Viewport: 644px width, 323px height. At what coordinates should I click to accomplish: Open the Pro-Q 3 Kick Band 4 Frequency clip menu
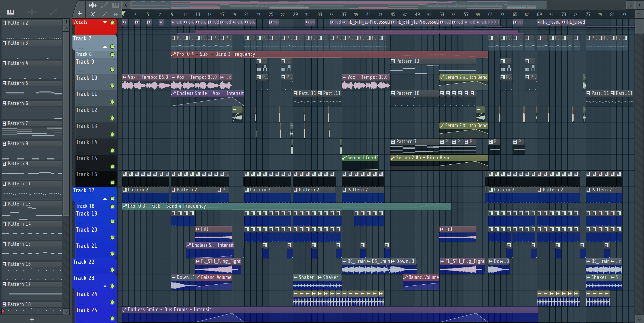tap(125, 206)
